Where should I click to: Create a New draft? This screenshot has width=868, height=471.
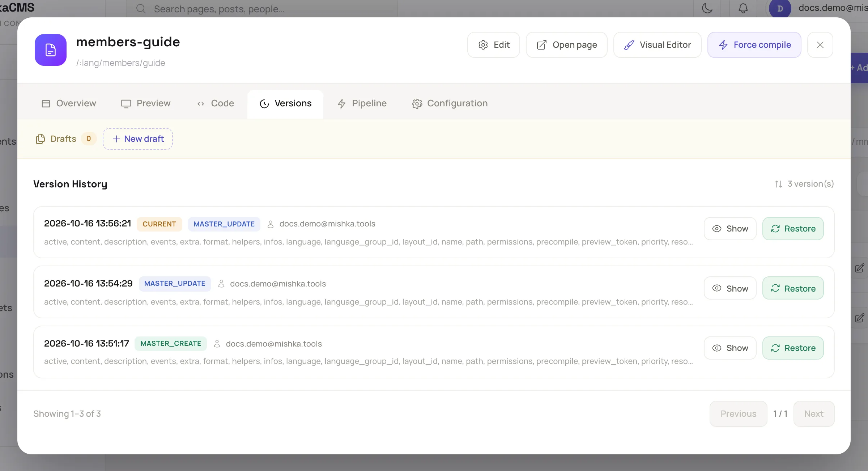[138, 139]
